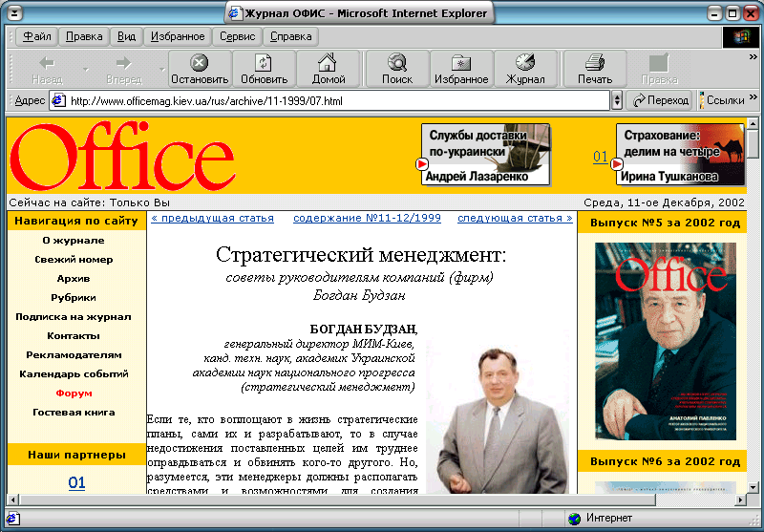Image resolution: width=764 pixels, height=532 pixels.
Task: Follow the «следующая статья» link
Action: tap(515, 218)
